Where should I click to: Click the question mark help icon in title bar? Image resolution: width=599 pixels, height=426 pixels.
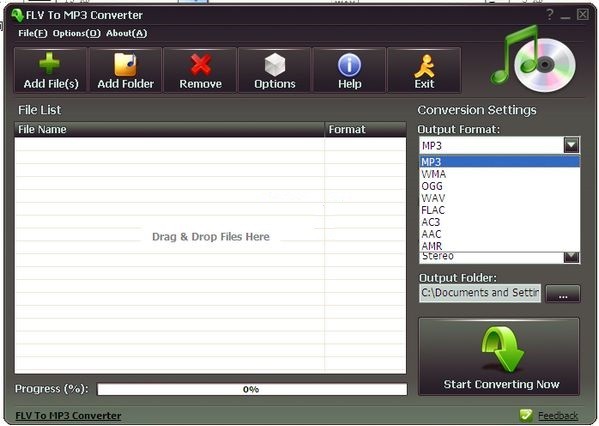550,15
